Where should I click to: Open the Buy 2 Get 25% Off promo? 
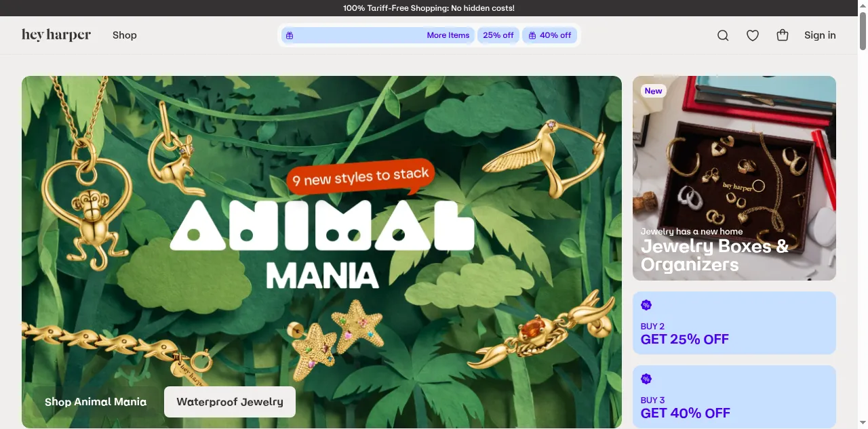point(734,323)
